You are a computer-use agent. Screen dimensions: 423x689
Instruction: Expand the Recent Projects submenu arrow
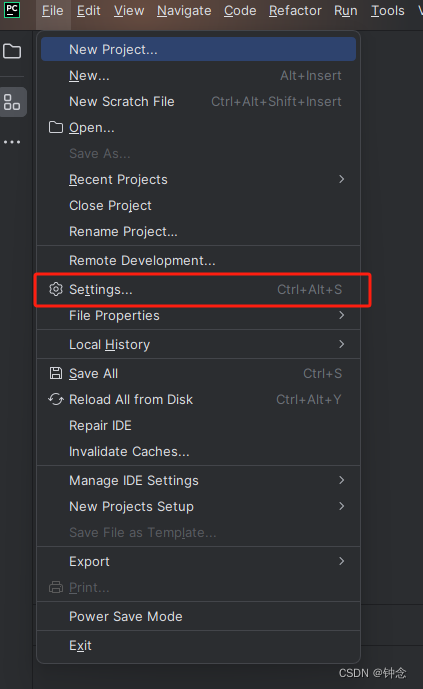pos(341,179)
